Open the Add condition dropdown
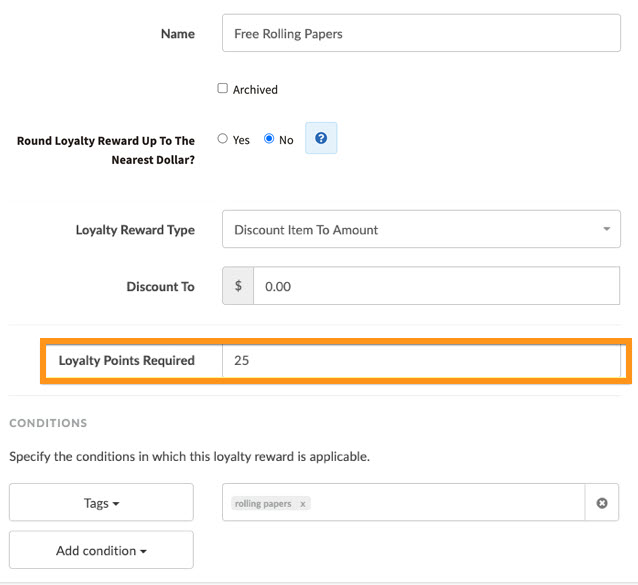The image size is (638, 585). 101,550
